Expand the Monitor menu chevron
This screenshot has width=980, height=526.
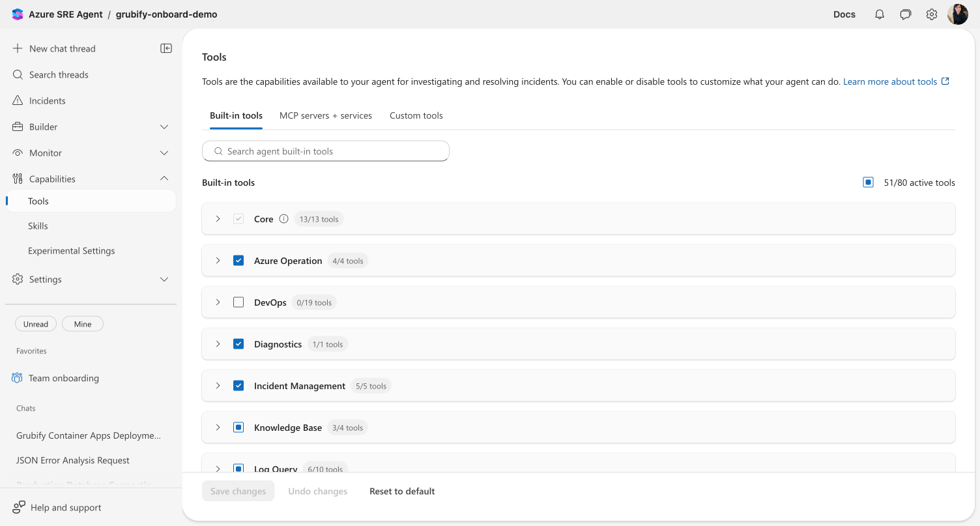click(x=164, y=153)
